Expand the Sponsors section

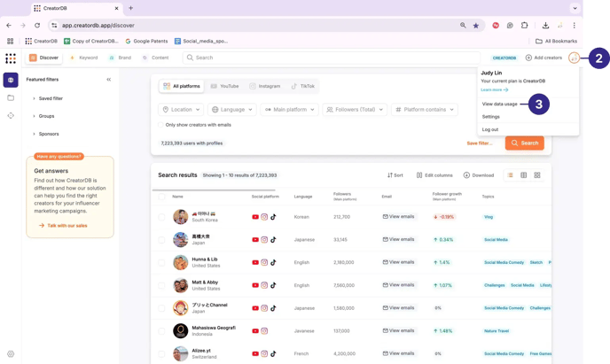[x=46, y=134]
